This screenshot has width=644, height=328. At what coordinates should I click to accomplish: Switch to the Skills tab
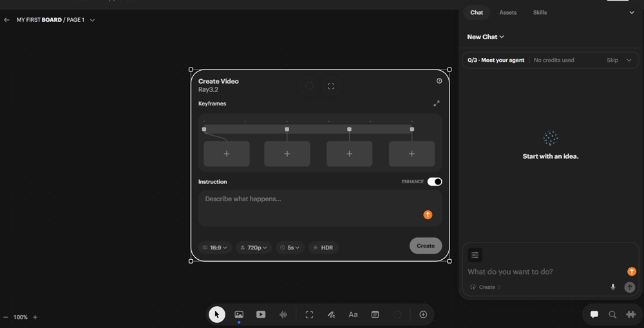pyautogui.click(x=540, y=13)
